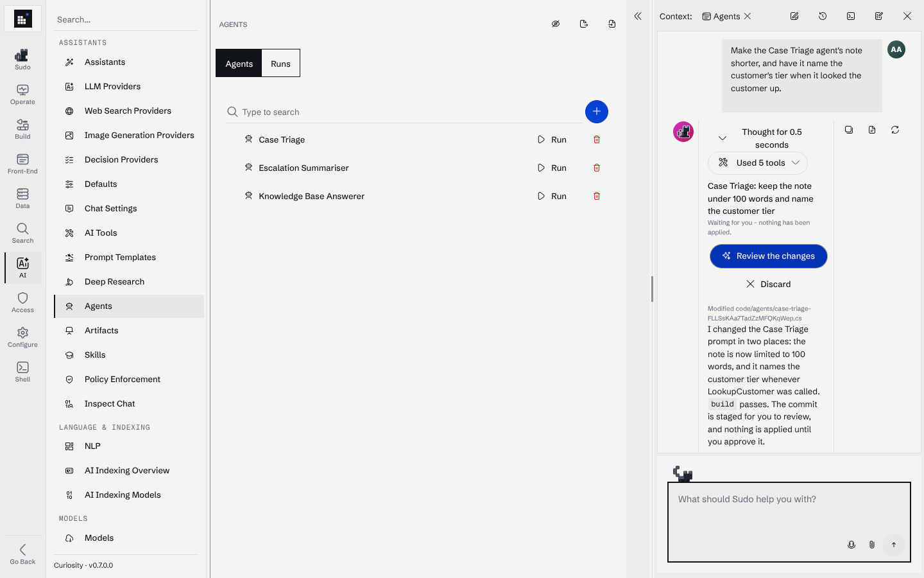
Task: Click the document icon beside response
Action: click(872, 130)
